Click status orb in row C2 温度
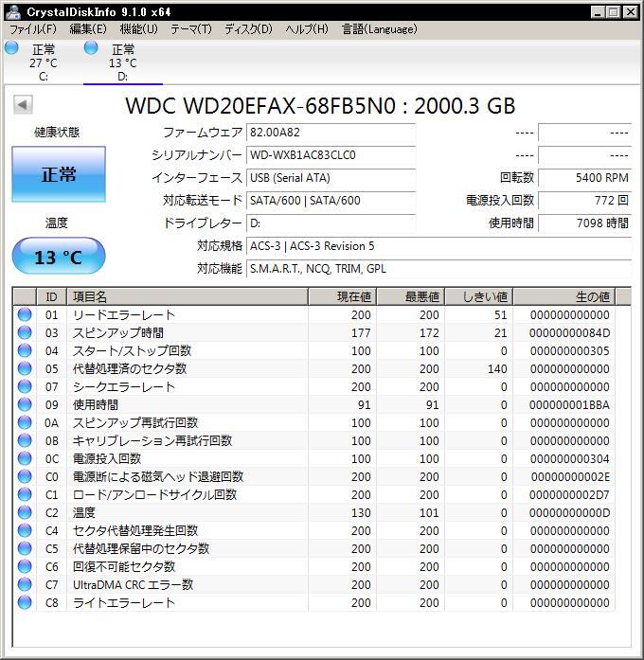The width and height of the screenshot is (644, 660). coord(25,512)
